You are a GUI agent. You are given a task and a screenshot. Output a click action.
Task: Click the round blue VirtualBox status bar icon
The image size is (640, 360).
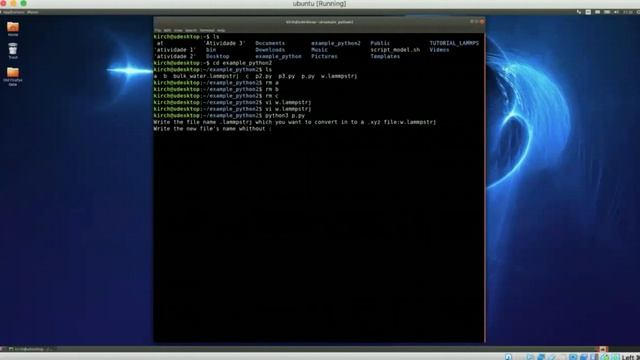[508, 357]
